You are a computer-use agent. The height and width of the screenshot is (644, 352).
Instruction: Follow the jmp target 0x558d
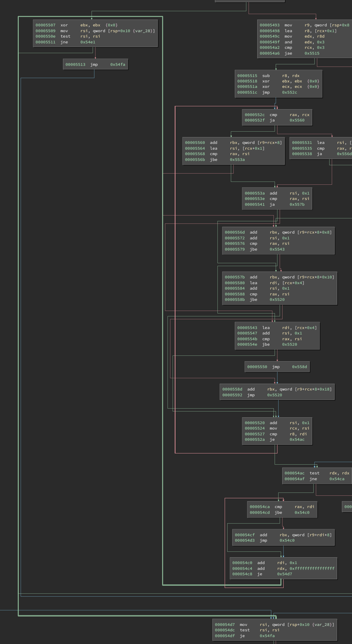(299, 367)
